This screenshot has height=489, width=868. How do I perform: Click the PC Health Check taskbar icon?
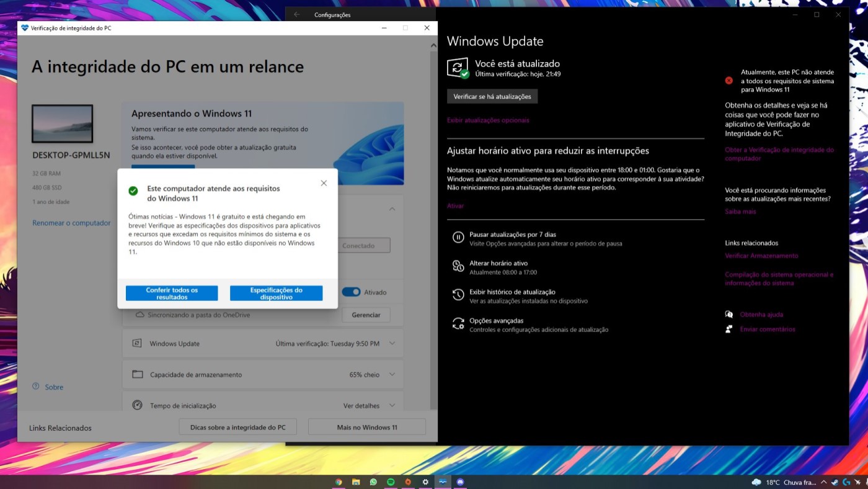click(x=443, y=482)
